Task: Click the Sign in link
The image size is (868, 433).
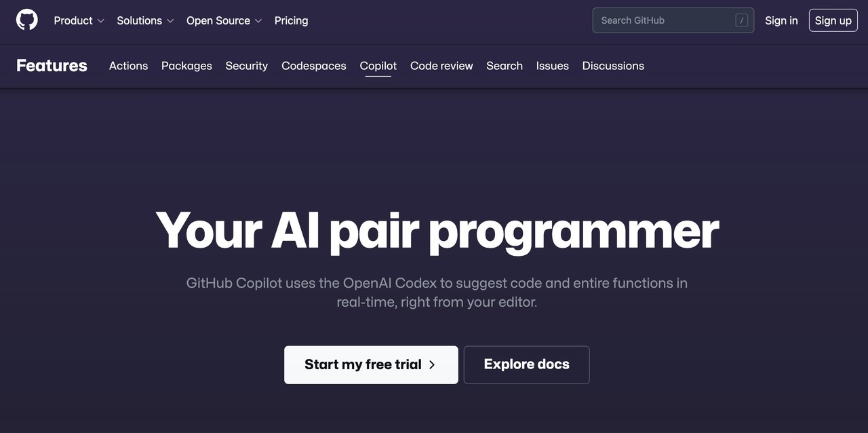Action: pos(781,20)
